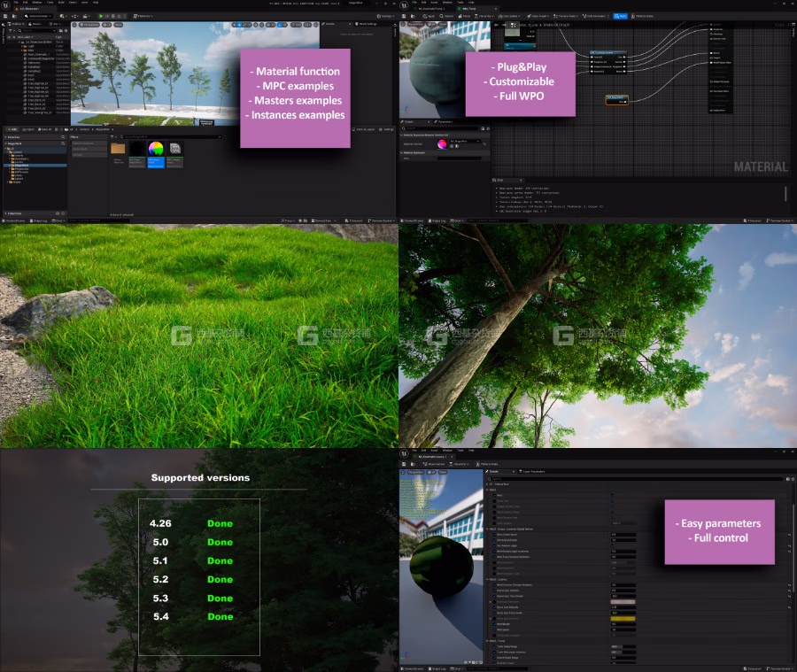Screen dimensions: 797x672
Task: Click the Perspective button in level viewport
Action: [x=89, y=25]
